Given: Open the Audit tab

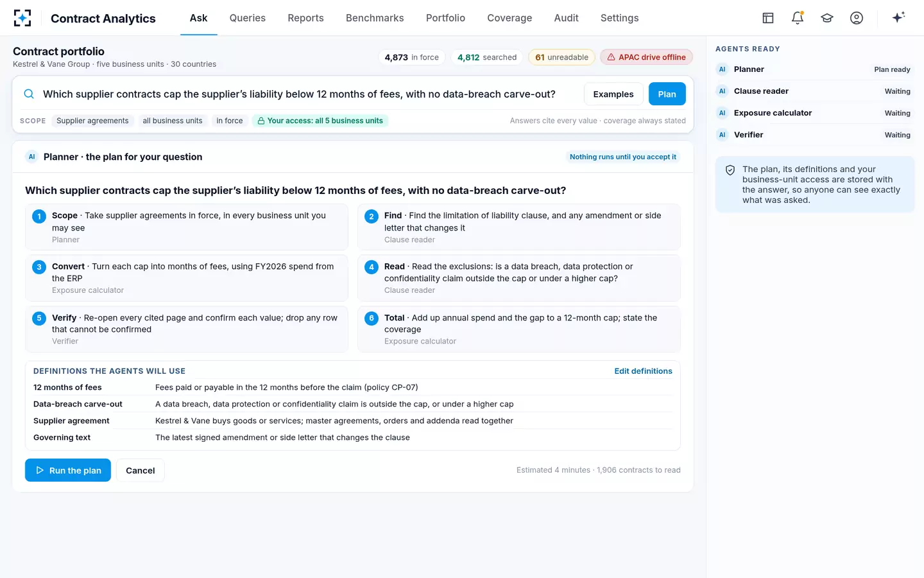Looking at the screenshot, I should pyautogui.click(x=566, y=18).
